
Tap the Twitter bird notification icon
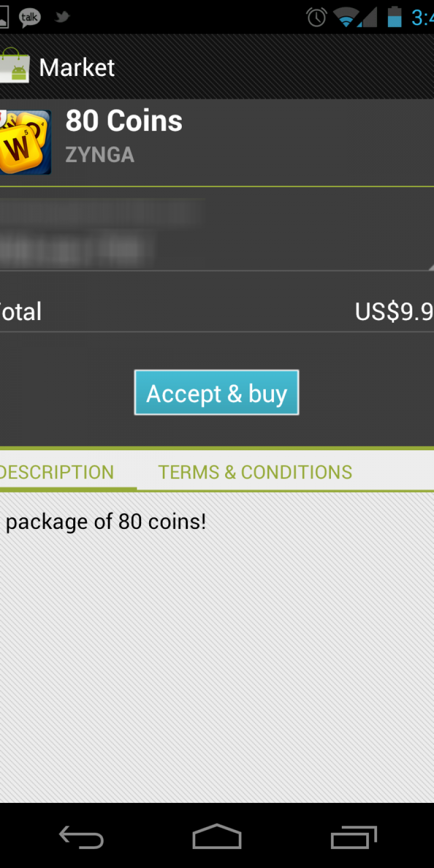coord(62,17)
